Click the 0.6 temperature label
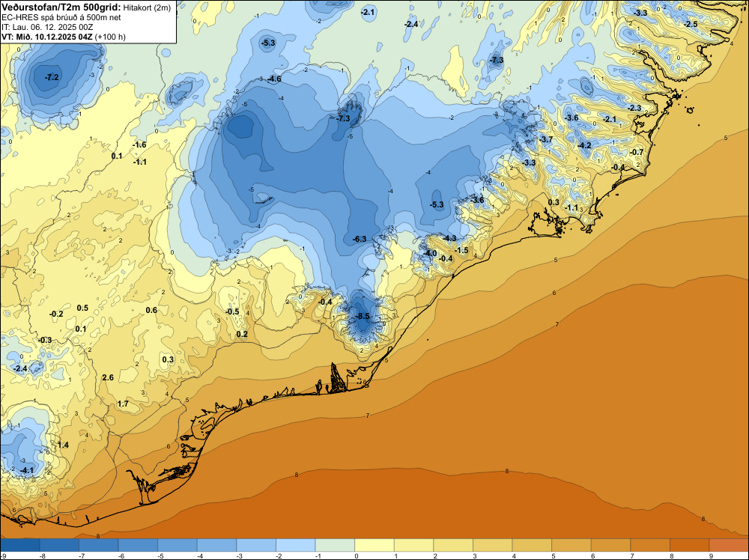Screen dimensions: 749x560 (x=151, y=310)
